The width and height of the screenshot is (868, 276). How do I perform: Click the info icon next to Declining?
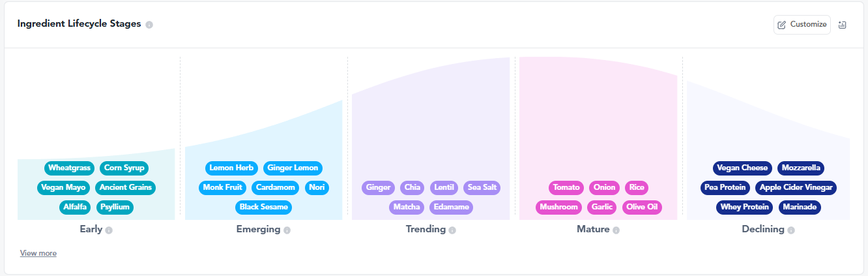point(790,230)
